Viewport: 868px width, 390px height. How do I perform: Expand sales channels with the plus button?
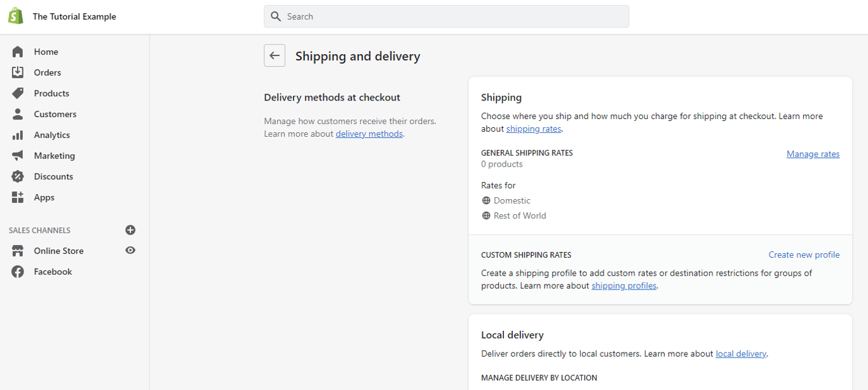click(130, 230)
